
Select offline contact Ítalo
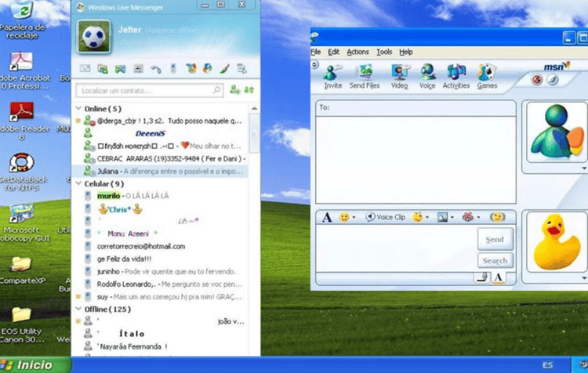[x=161, y=334]
